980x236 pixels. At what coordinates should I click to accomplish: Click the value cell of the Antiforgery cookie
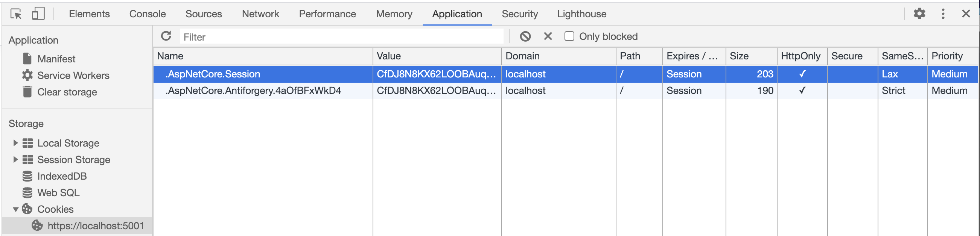pyautogui.click(x=437, y=91)
